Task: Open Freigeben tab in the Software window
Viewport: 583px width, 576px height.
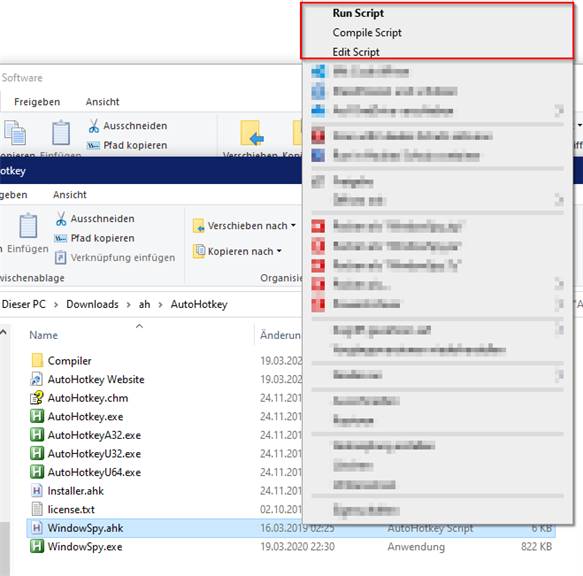Action: [37, 102]
